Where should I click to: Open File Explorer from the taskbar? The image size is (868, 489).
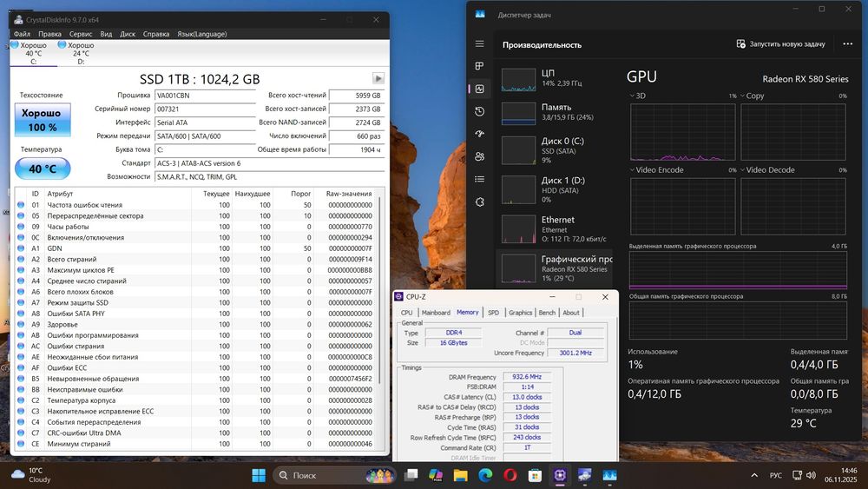[461, 475]
